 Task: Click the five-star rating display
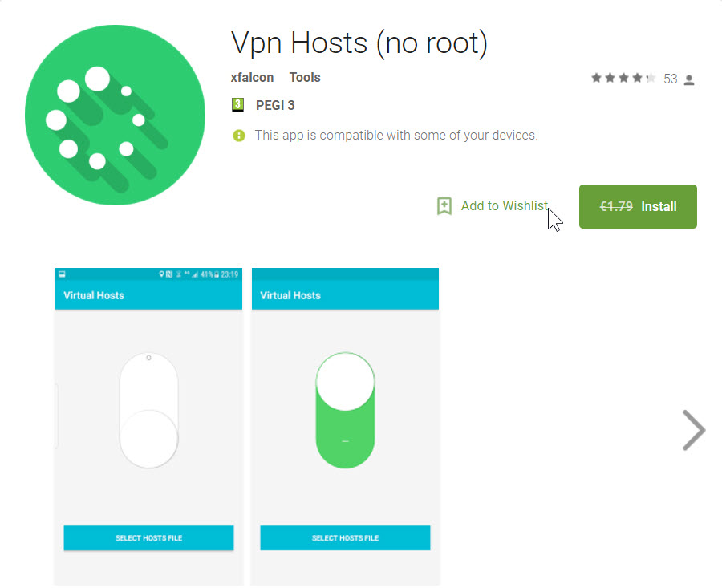point(623,79)
